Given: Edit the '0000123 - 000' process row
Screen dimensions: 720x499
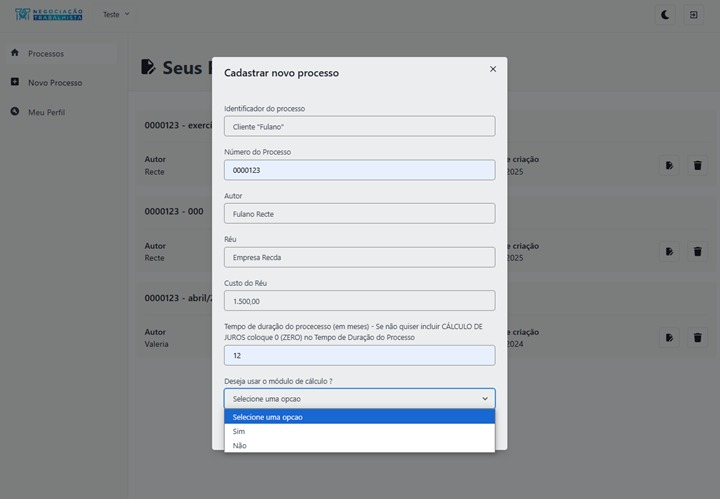Looking at the screenshot, I should click(x=669, y=252).
